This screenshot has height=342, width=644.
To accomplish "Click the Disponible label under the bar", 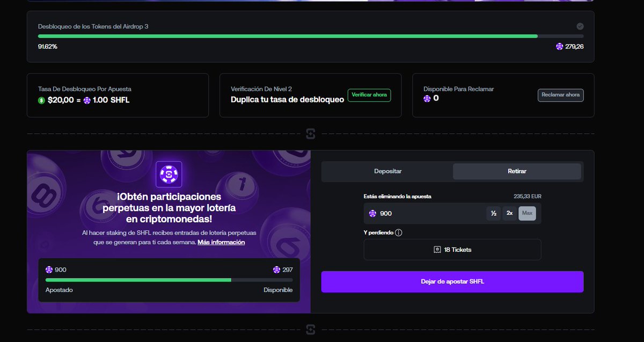I will coord(278,290).
